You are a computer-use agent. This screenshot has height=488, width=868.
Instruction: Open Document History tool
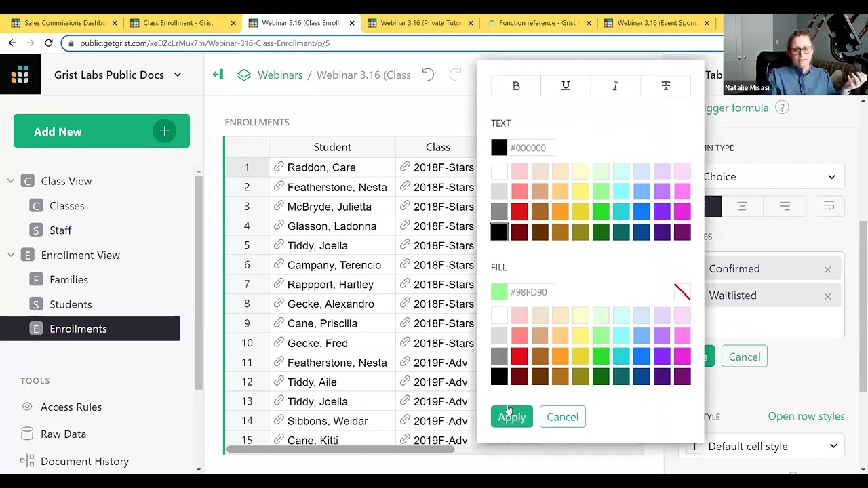(85, 461)
